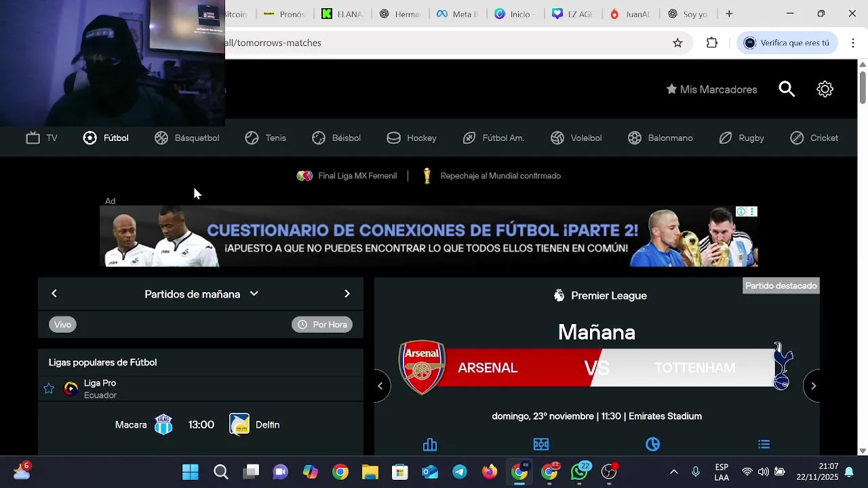Image resolution: width=868 pixels, height=488 pixels.
Task: Show previous featured match
Action: point(380,386)
